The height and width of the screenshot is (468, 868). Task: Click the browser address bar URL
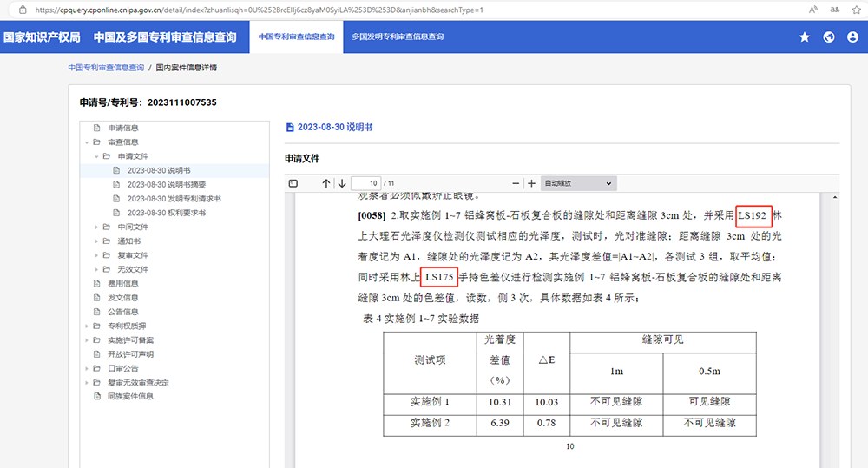pos(259,10)
